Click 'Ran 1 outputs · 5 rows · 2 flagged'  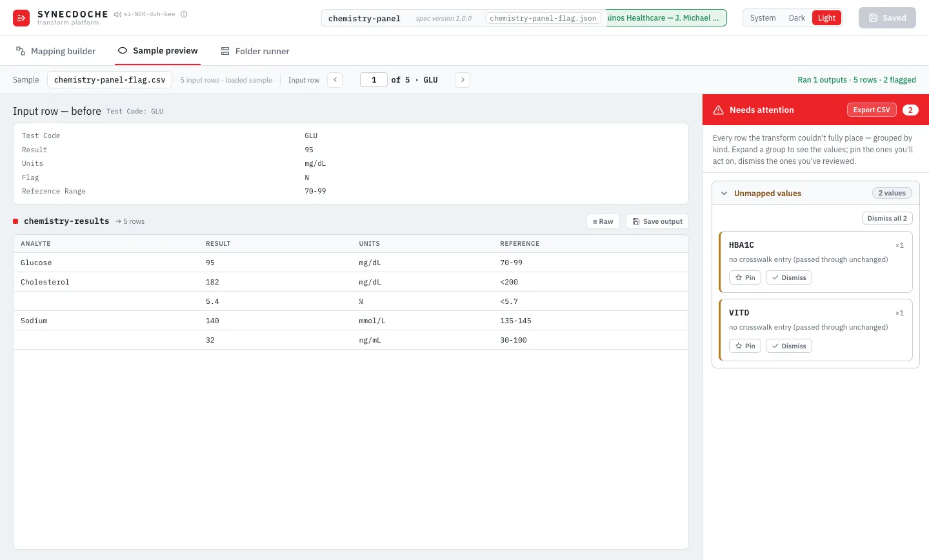857,80
